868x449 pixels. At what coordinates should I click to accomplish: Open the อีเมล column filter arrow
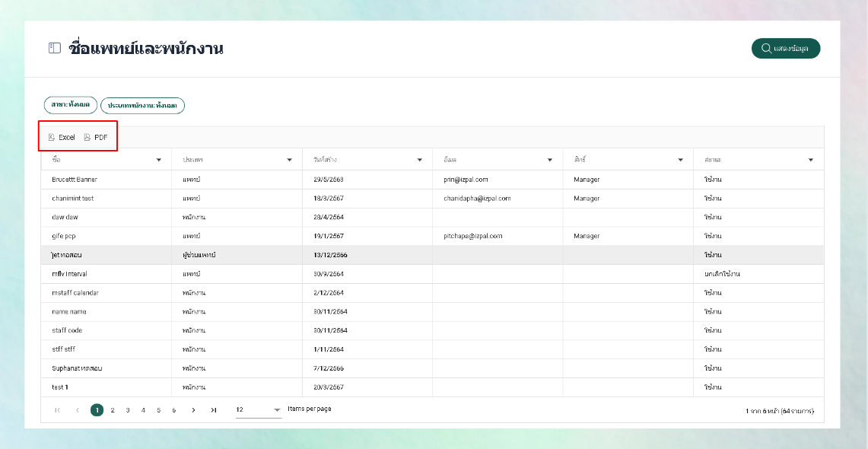click(x=550, y=160)
